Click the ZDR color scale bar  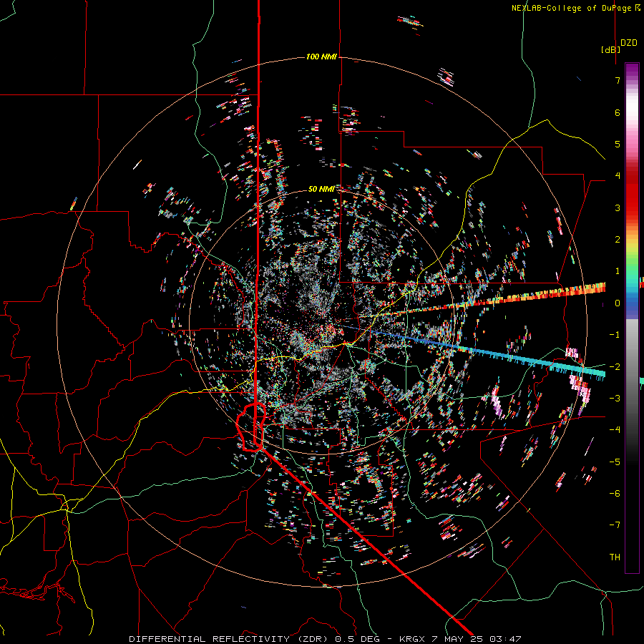point(632,318)
